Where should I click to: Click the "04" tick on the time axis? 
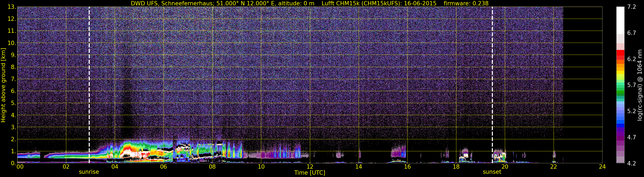115,167
